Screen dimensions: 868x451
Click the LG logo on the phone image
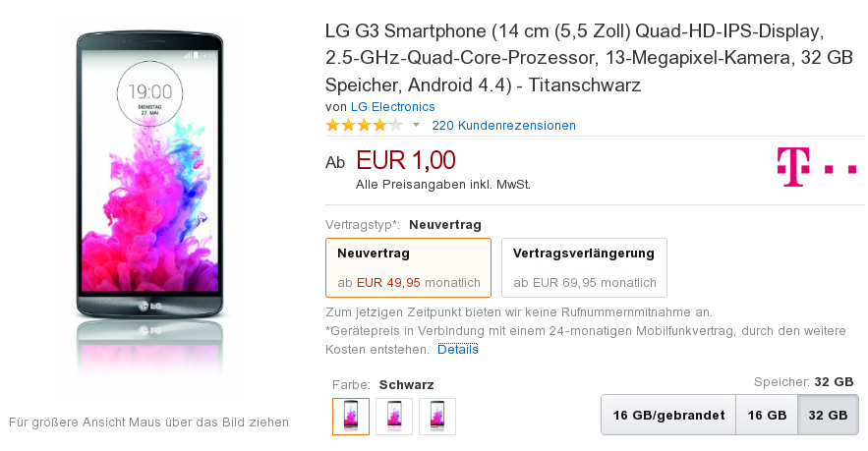(x=150, y=306)
